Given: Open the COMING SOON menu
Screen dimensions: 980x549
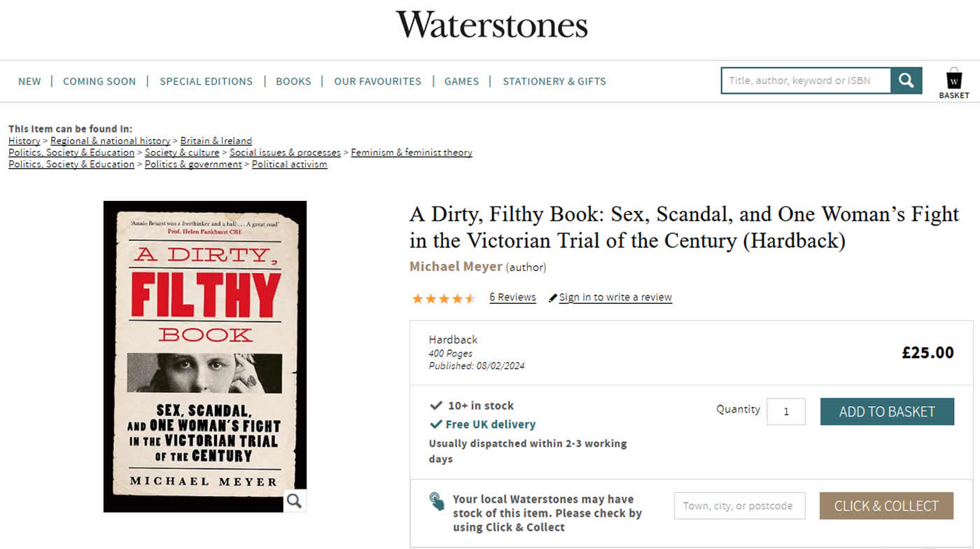Looking at the screenshot, I should click(99, 81).
